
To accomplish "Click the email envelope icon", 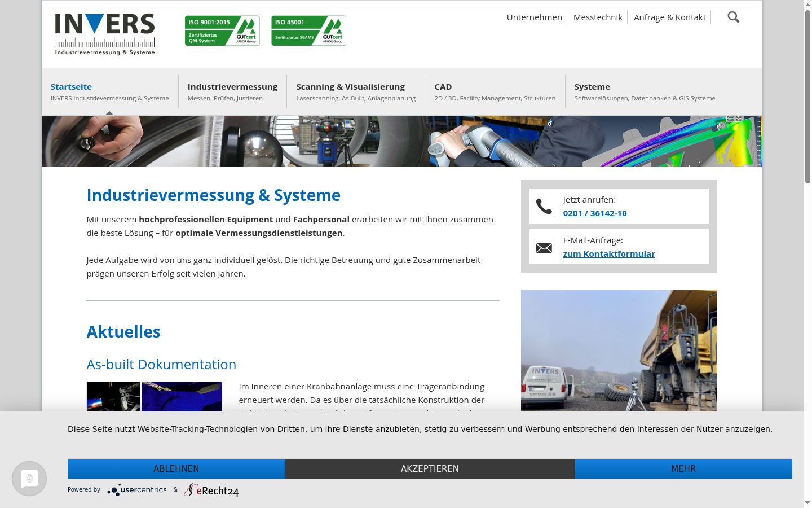I will pos(544,248).
